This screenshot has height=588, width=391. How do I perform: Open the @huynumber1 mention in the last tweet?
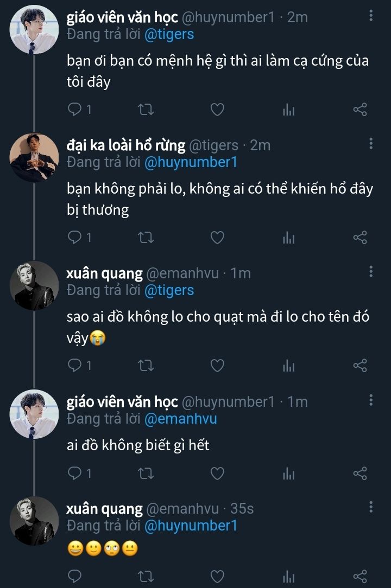tap(190, 526)
